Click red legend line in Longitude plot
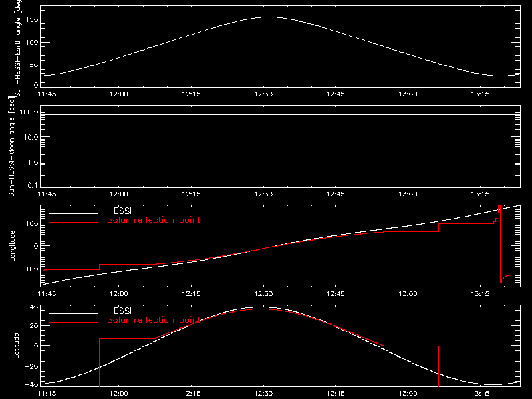The image size is (532, 399). pos(74,223)
